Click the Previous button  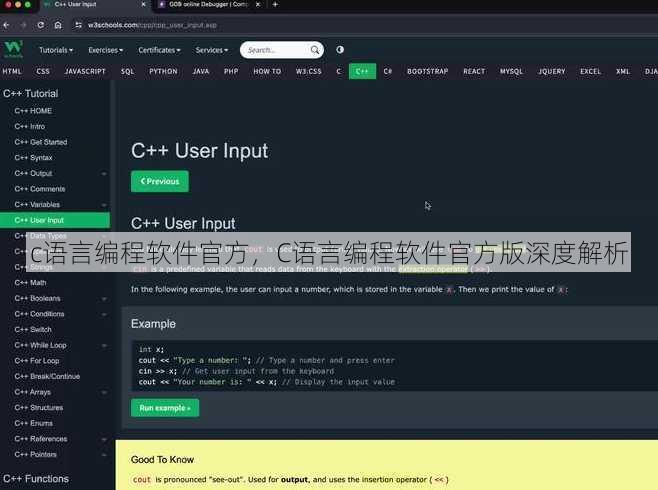(160, 181)
